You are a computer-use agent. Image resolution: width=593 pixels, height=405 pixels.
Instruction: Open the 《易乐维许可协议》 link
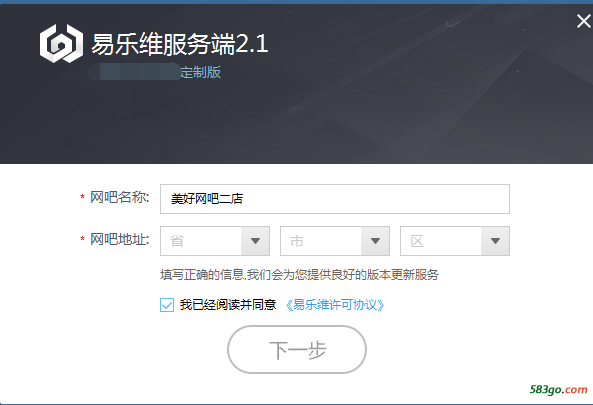pyautogui.click(x=335, y=305)
